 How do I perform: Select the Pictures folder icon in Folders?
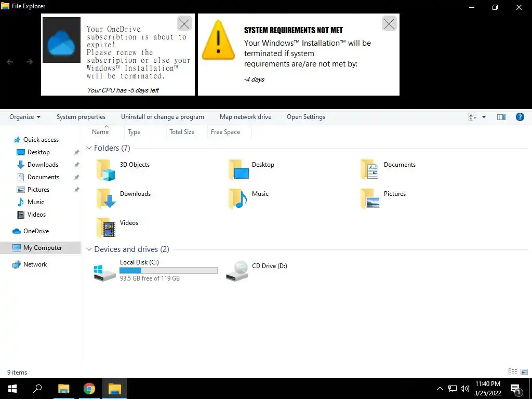tap(370, 199)
